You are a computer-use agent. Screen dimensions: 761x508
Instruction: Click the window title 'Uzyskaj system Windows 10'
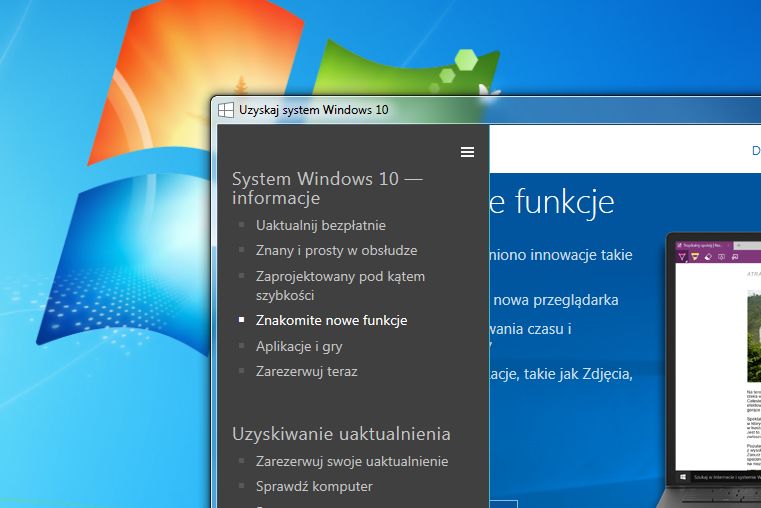pyautogui.click(x=314, y=110)
